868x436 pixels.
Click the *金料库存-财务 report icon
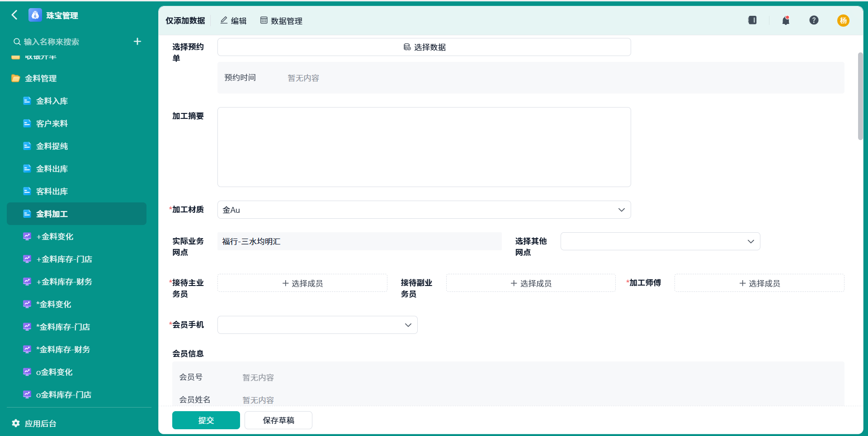pos(27,349)
